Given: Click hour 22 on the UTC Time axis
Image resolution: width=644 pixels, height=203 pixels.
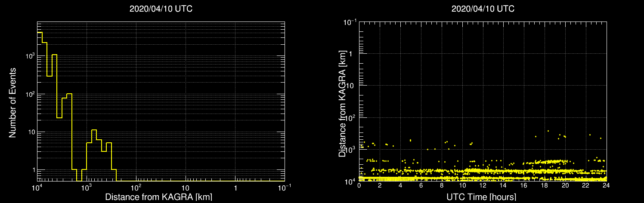Looking at the screenshot, I should coord(586,185).
